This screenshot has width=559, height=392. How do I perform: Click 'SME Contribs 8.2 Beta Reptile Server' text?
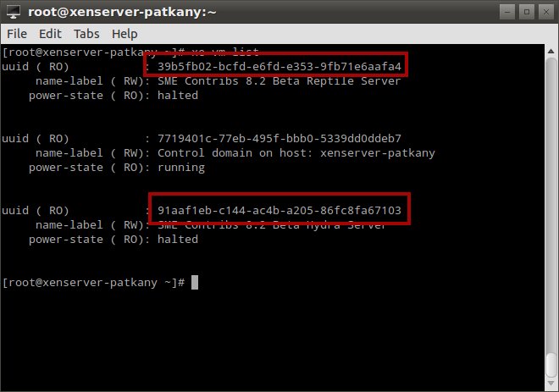tap(279, 81)
